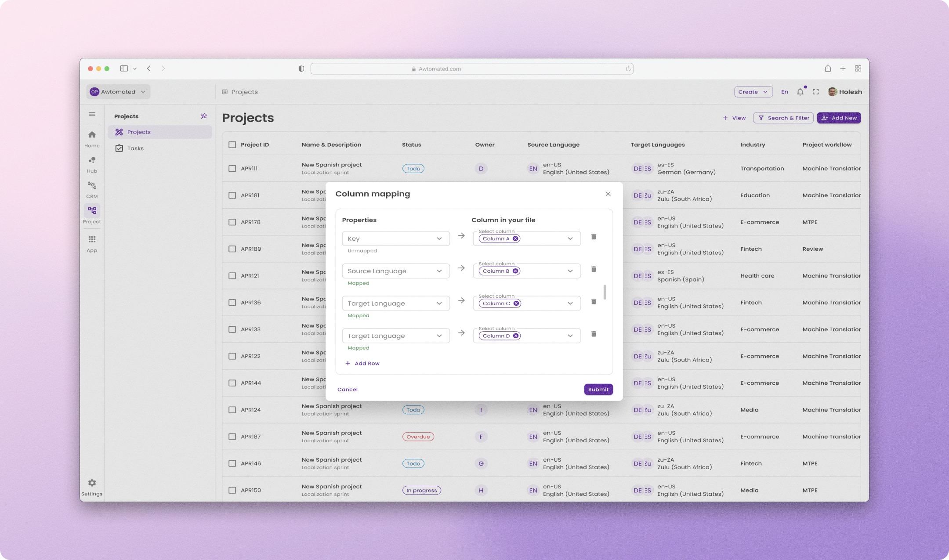Open the notifications bell
Viewport: 949px width, 560px height.
click(x=800, y=92)
